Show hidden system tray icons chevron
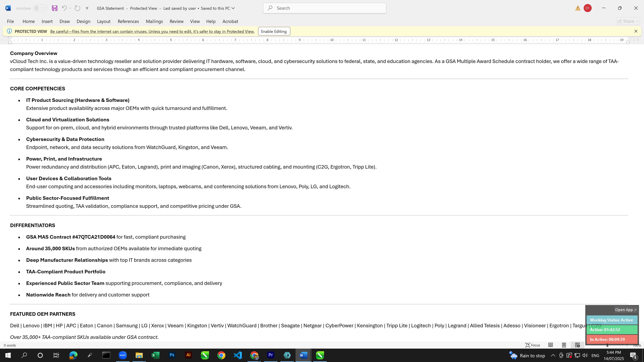644x362 pixels. click(553, 355)
